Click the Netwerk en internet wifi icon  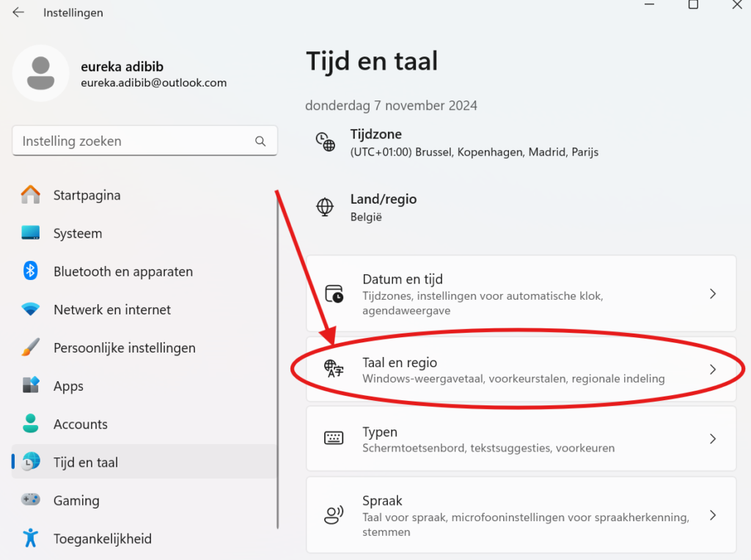pos(30,309)
